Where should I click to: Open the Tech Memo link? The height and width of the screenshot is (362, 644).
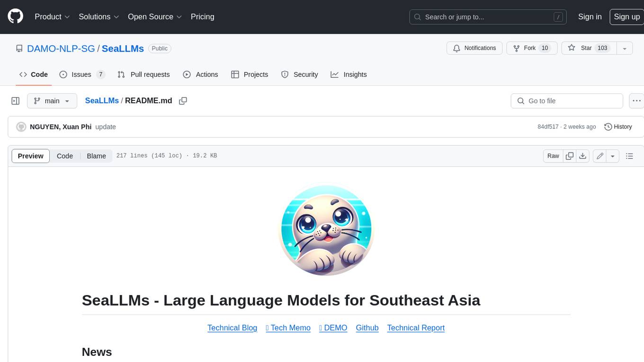coord(288,328)
